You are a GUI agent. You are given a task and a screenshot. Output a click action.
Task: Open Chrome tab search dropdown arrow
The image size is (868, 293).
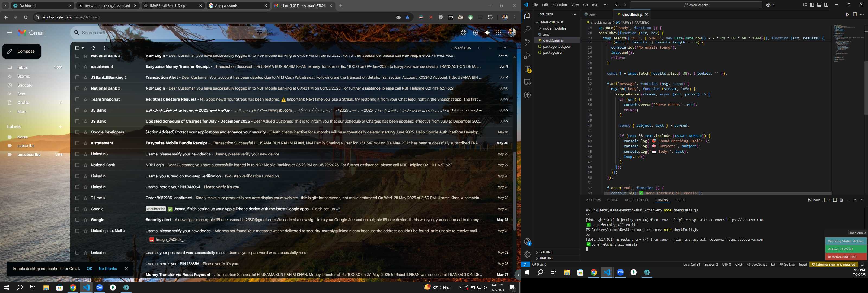(5, 6)
